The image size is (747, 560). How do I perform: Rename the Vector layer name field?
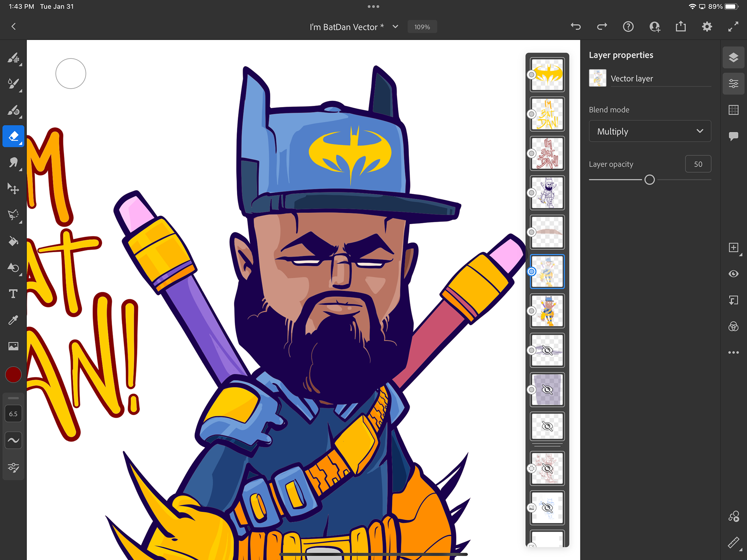pos(661,79)
